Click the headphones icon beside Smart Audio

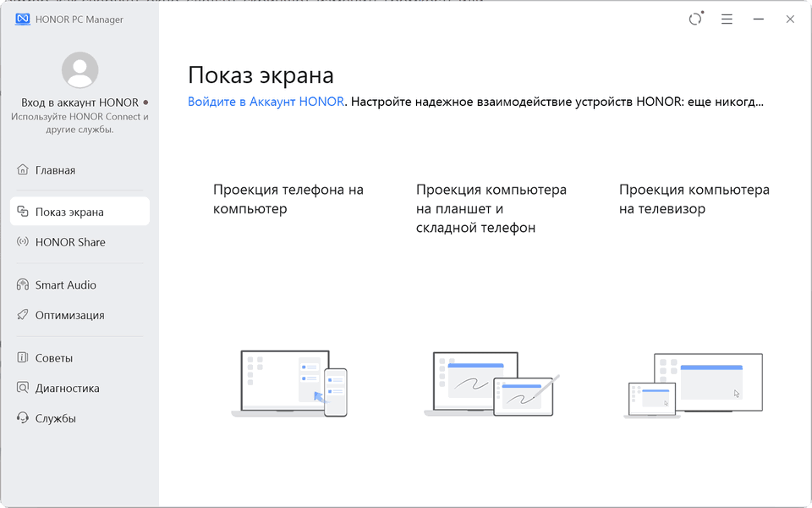click(x=22, y=284)
